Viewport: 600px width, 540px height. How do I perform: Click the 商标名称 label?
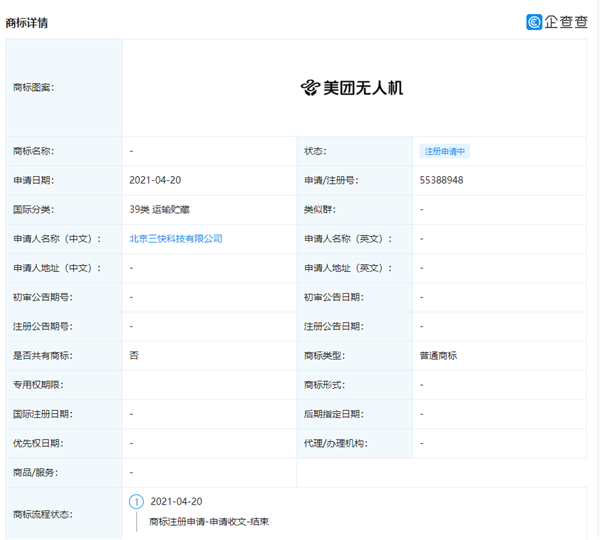click(34, 151)
